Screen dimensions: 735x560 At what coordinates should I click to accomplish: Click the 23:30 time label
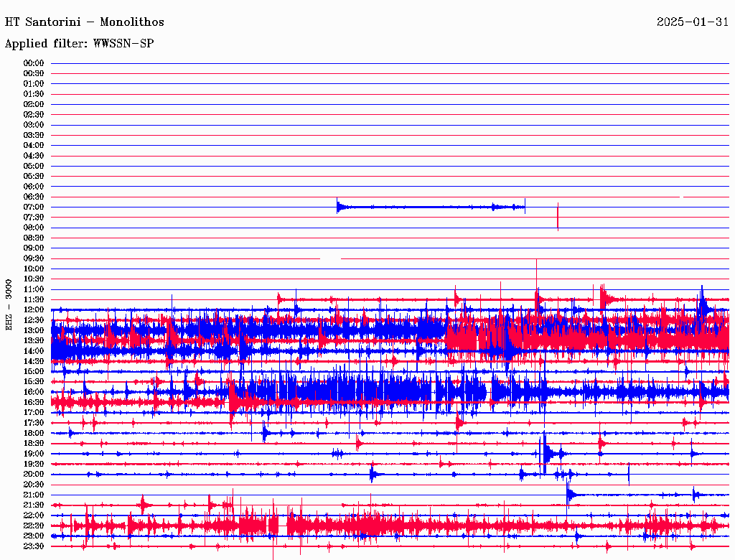point(34,546)
